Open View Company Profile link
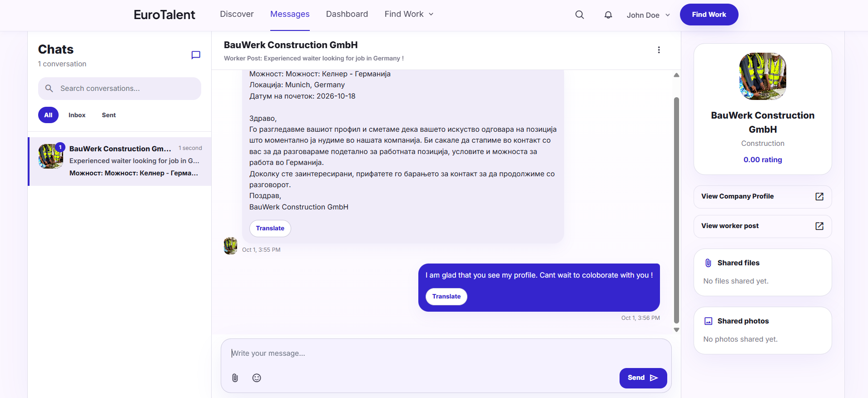This screenshot has width=868, height=398. tap(763, 197)
